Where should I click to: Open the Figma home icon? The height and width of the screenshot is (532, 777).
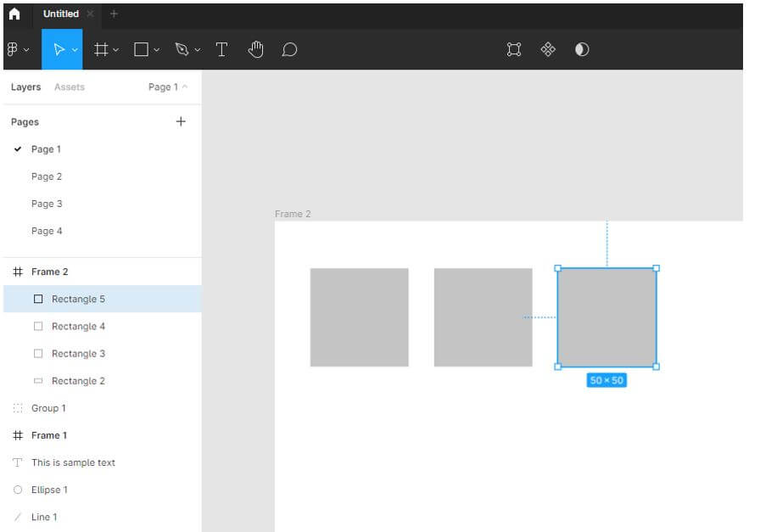pos(14,14)
